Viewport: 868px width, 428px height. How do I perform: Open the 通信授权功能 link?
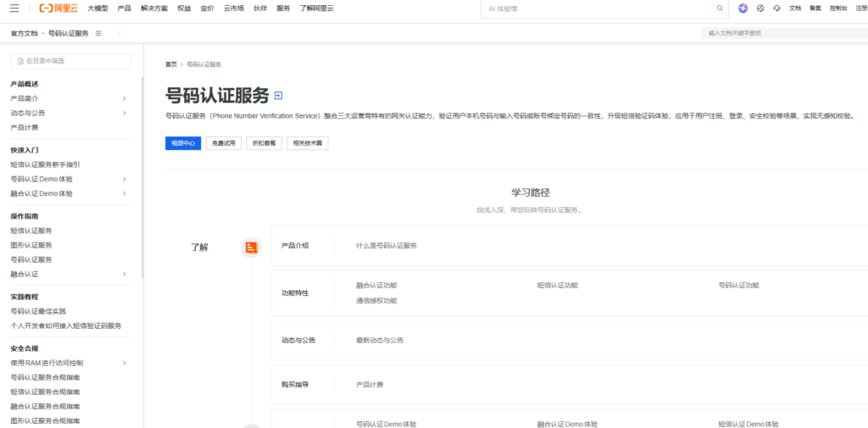(376, 301)
